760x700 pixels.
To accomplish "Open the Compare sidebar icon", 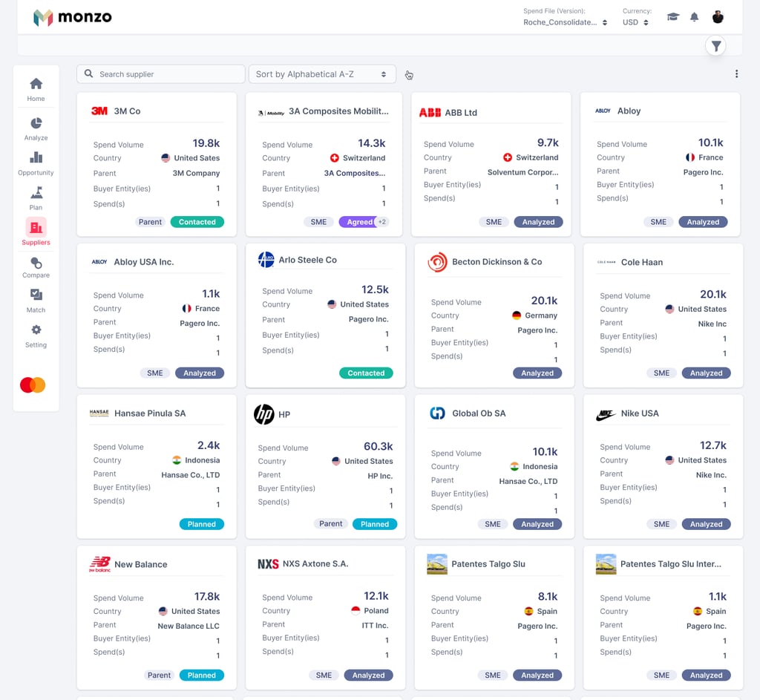I will point(36,264).
